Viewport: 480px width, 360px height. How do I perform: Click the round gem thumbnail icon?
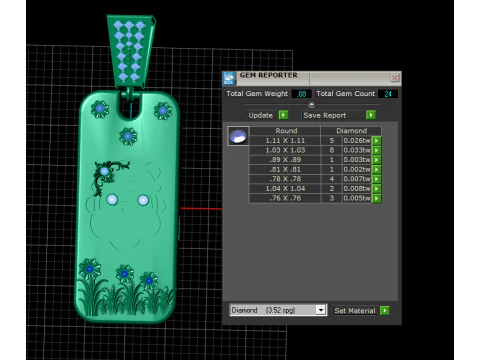click(238, 136)
